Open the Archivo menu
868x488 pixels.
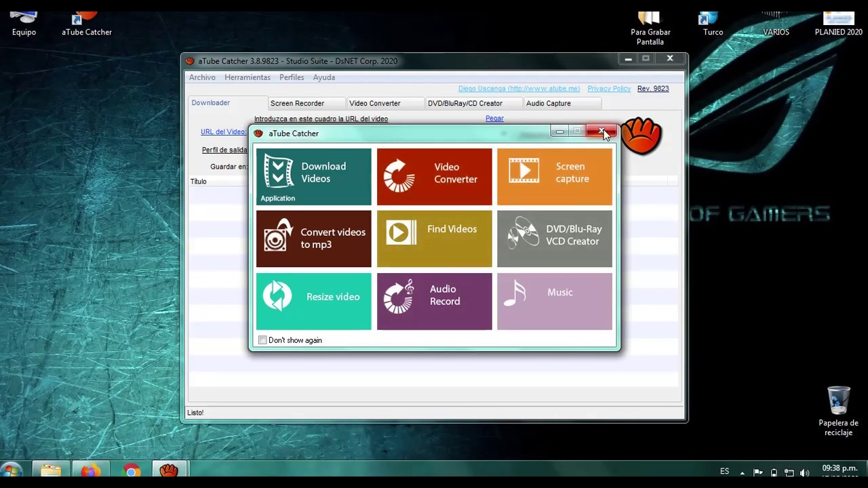[202, 77]
